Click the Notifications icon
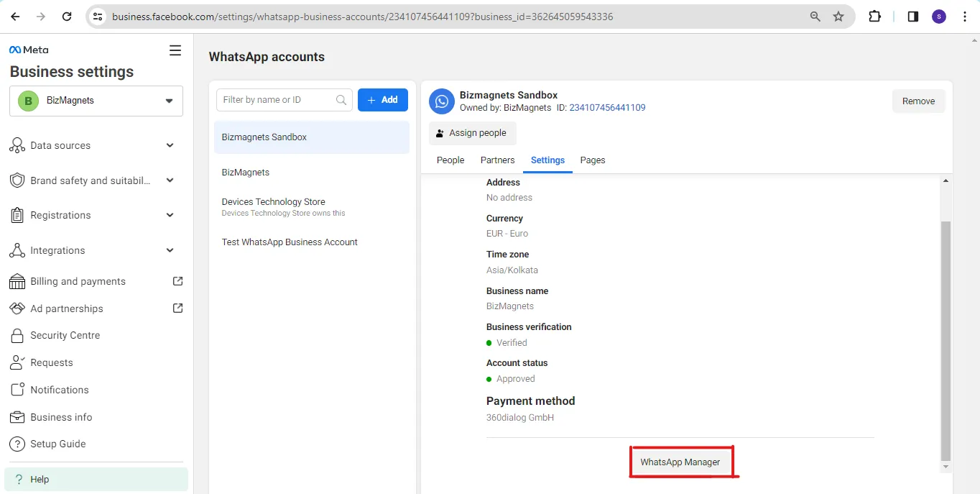The width and height of the screenshot is (980, 494). [x=17, y=390]
